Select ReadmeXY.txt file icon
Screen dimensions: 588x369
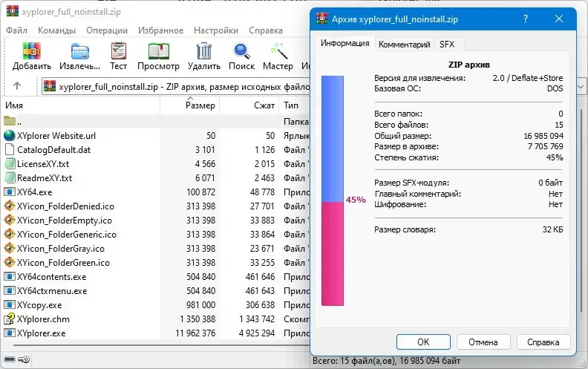(x=10, y=177)
